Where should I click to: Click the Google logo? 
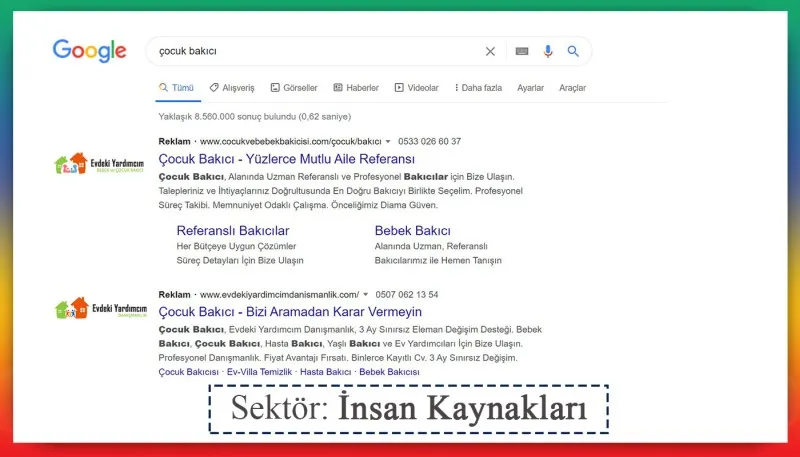(89, 51)
